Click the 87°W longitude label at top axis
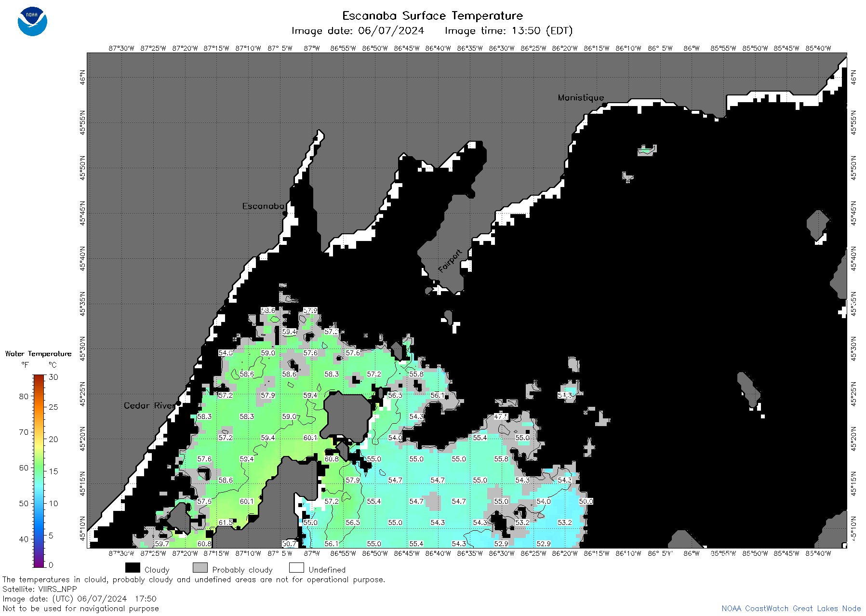 tap(312, 48)
